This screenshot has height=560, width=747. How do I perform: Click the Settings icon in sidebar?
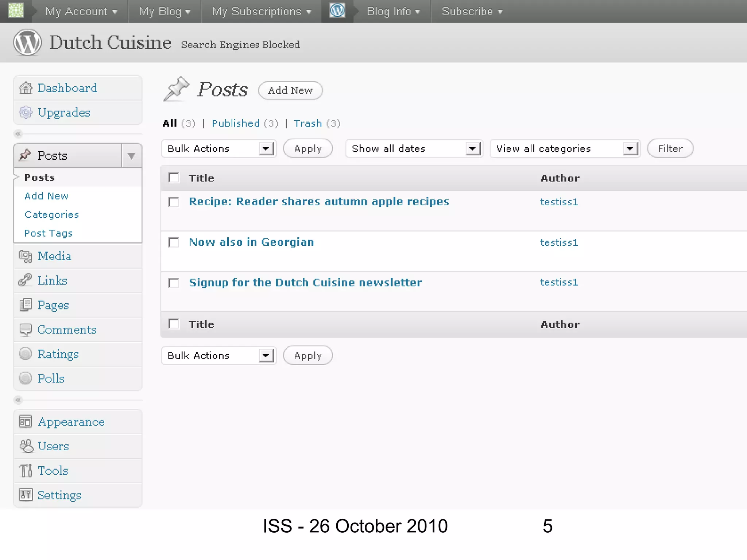pyautogui.click(x=26, y=495)
